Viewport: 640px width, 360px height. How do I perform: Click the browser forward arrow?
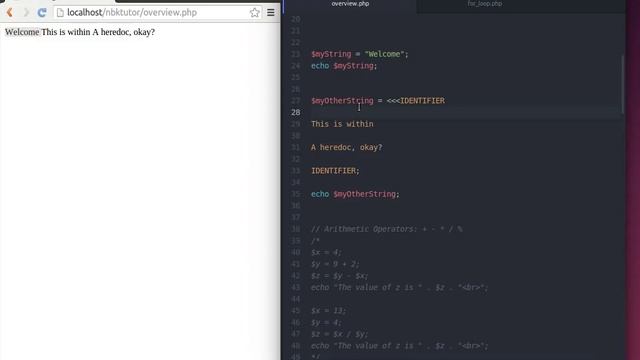[x=26, y=13]
